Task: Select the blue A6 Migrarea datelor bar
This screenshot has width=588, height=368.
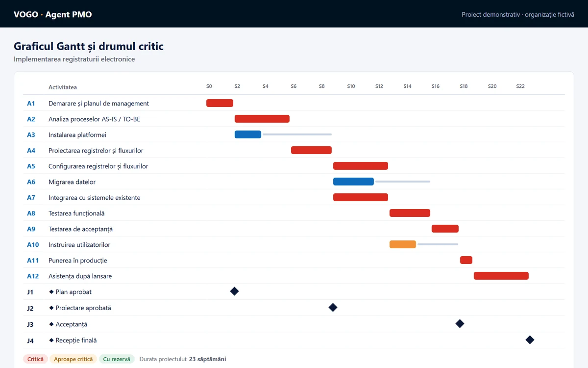Action: click(353, 182)
